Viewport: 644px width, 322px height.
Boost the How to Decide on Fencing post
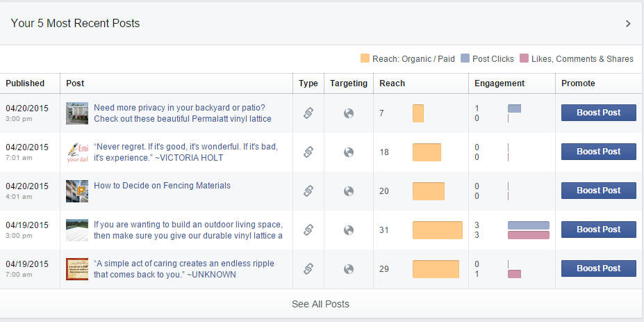598,191
